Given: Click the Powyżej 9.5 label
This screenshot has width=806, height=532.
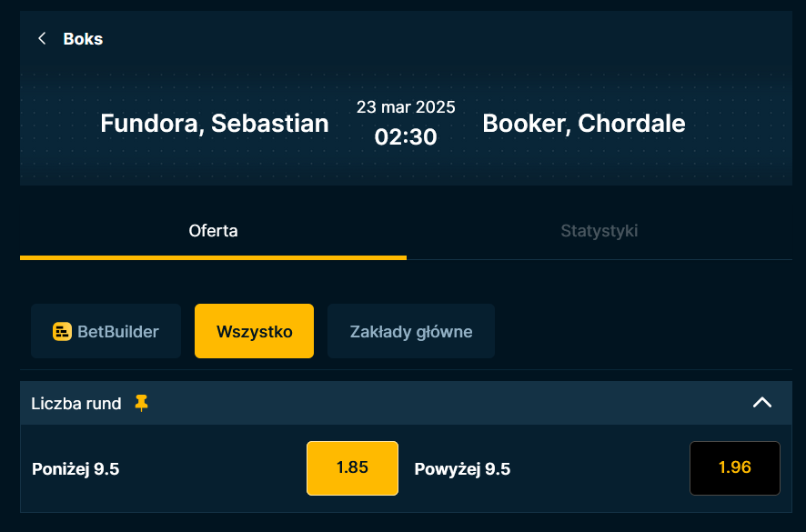Looking at the screenshot, I should pos(462,469).
